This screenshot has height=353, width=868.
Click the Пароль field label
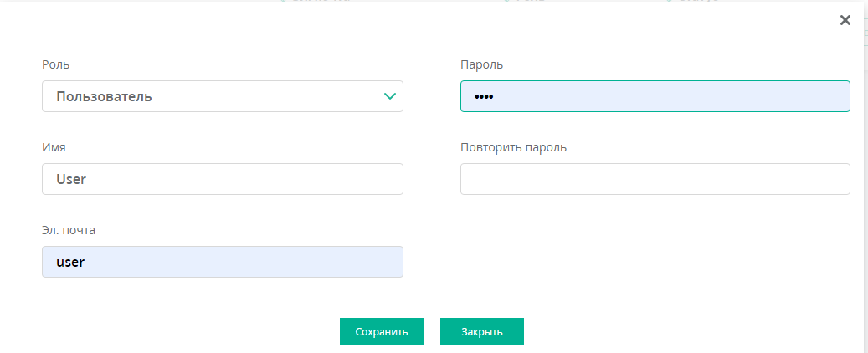[x=481, y=64]
